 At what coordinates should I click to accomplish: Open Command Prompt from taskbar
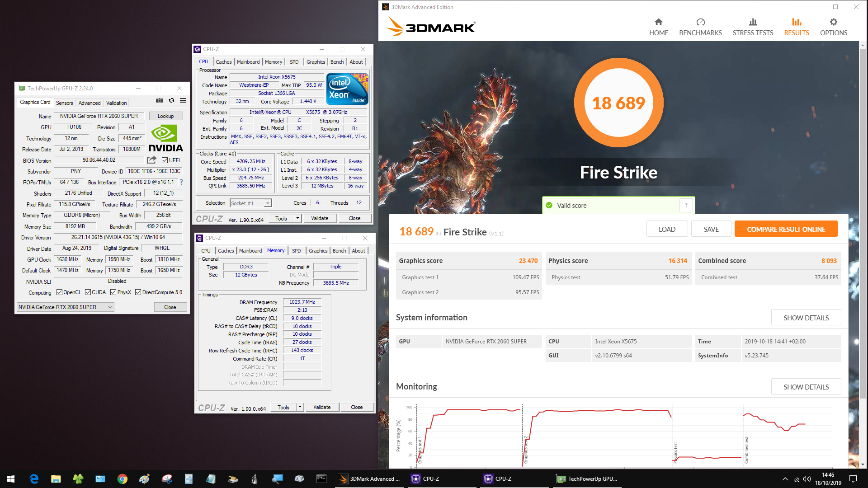click(321, 479)
